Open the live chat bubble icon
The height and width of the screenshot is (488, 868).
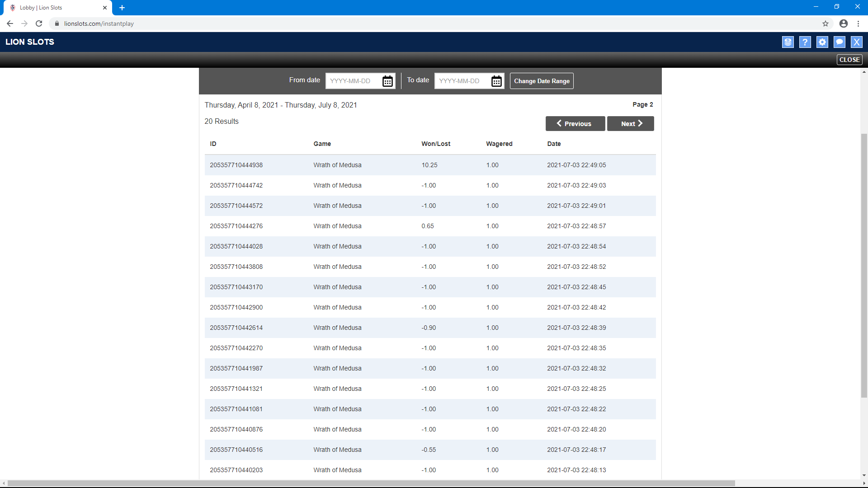click(x=840, y=42)
